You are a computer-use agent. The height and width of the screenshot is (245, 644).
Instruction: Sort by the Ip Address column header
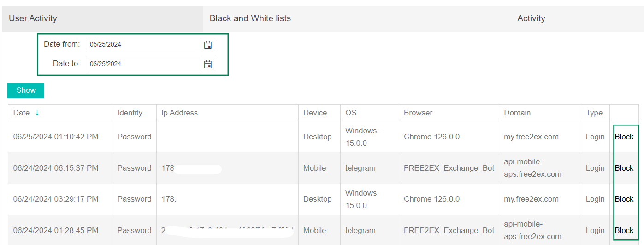click(x=179, y=113)
